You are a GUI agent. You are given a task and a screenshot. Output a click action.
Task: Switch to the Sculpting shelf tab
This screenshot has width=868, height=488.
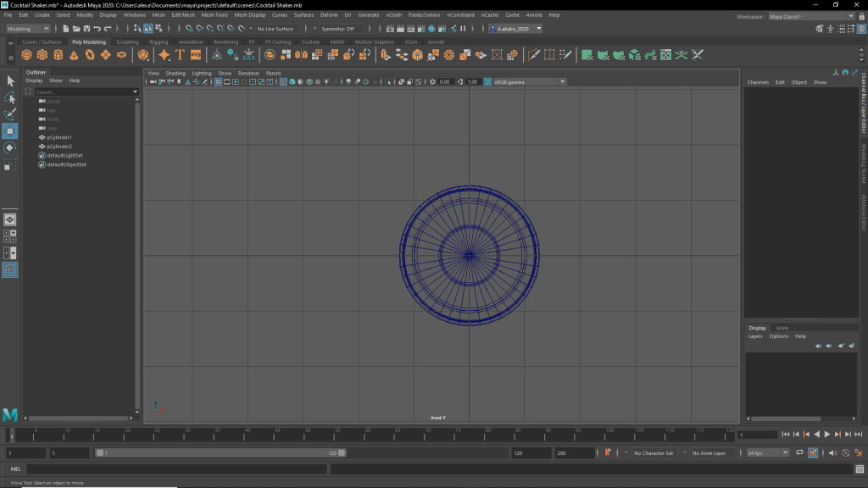pyautogui.click(x=127, y=42)
